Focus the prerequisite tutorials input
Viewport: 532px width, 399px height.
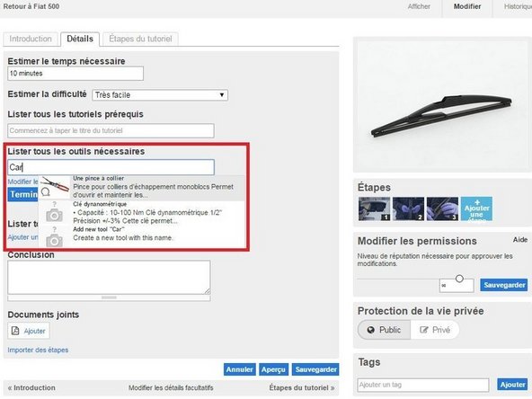(111, 130)
